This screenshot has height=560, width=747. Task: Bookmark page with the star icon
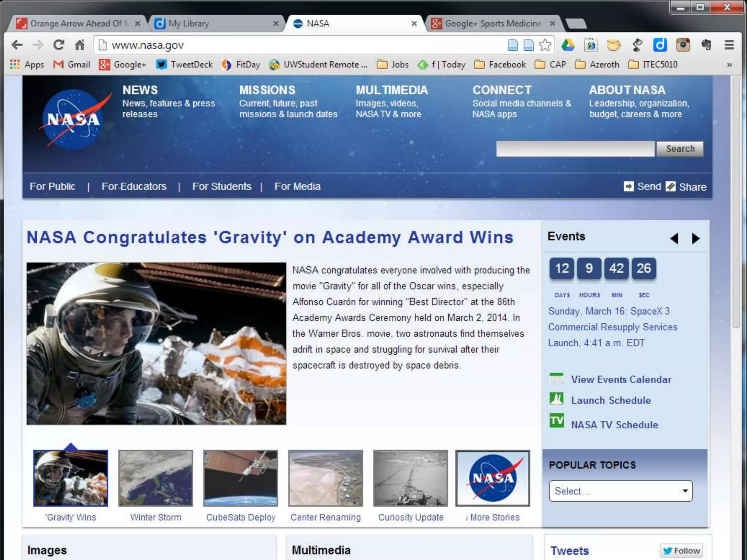point(545,45)
